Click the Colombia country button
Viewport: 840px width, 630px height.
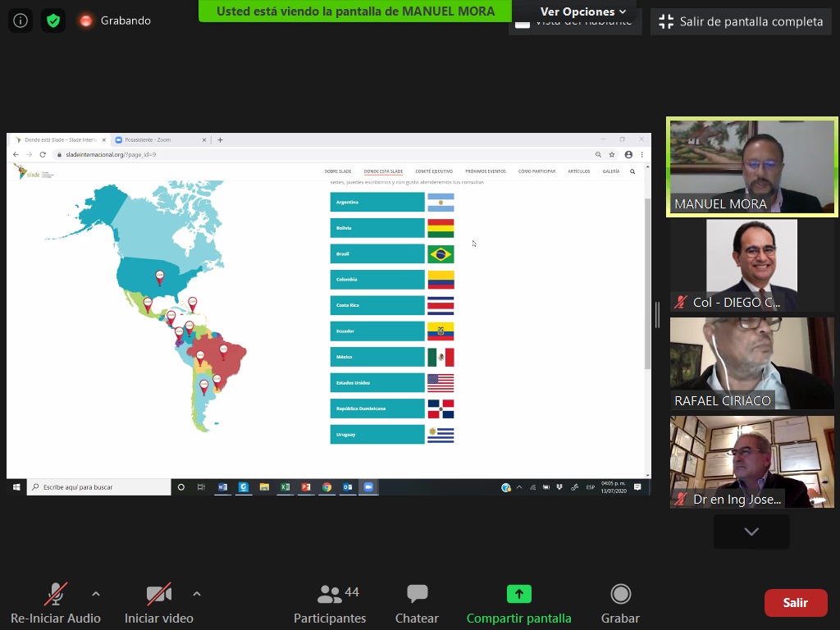pyautogui.click(x=377, y=279)
